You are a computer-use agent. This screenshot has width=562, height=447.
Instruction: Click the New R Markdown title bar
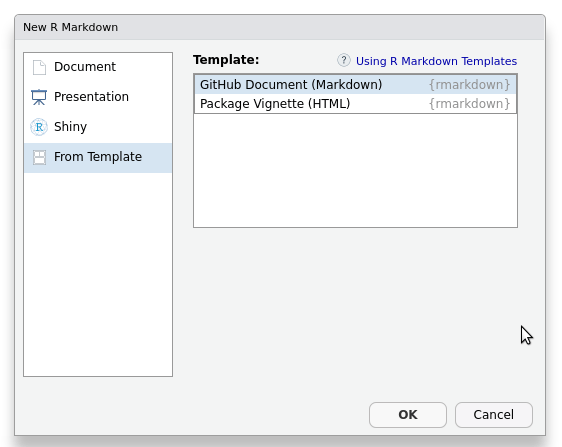(280, 27)
